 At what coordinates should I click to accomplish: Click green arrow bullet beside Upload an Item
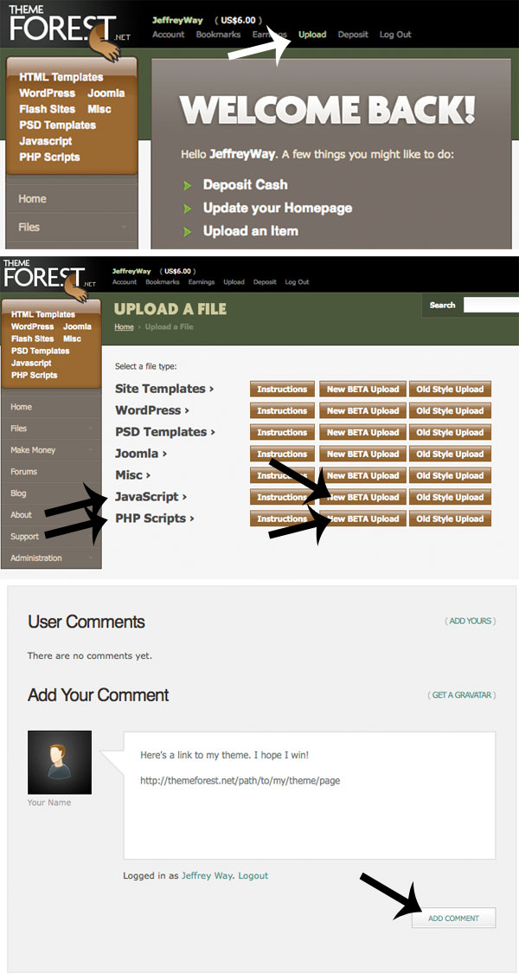188,232
